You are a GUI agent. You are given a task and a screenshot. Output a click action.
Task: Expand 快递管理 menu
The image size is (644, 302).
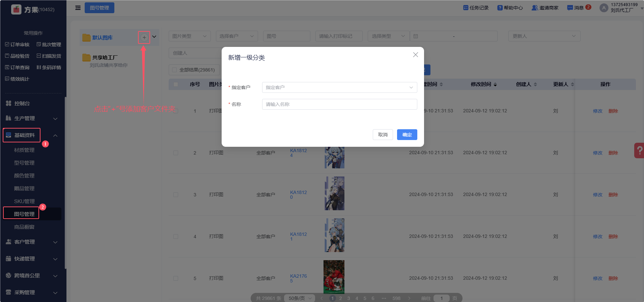[x=33, y=259]
